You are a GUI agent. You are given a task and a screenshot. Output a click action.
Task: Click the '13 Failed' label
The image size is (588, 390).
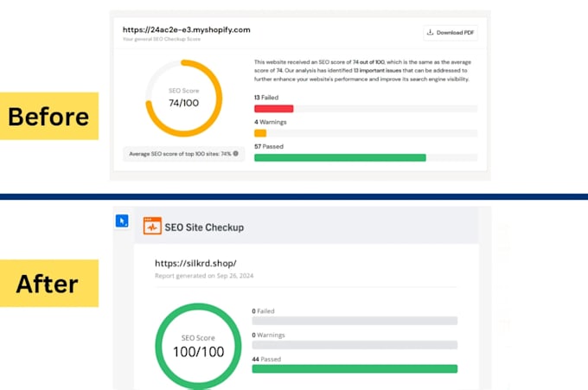tap(266, 98)
